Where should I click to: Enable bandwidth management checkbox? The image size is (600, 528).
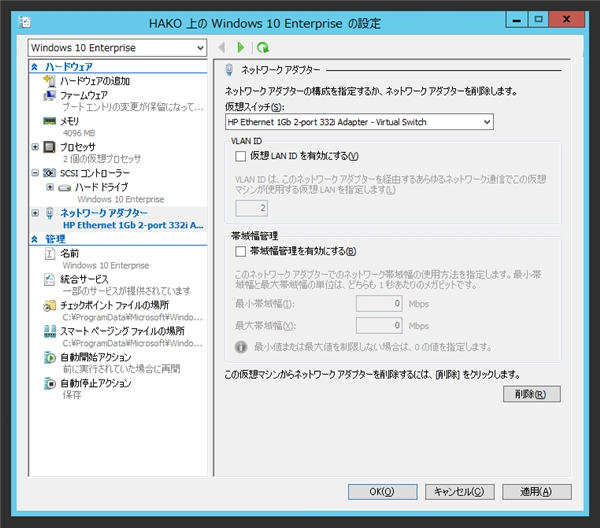pyautogui.click(x=240, y=251)
